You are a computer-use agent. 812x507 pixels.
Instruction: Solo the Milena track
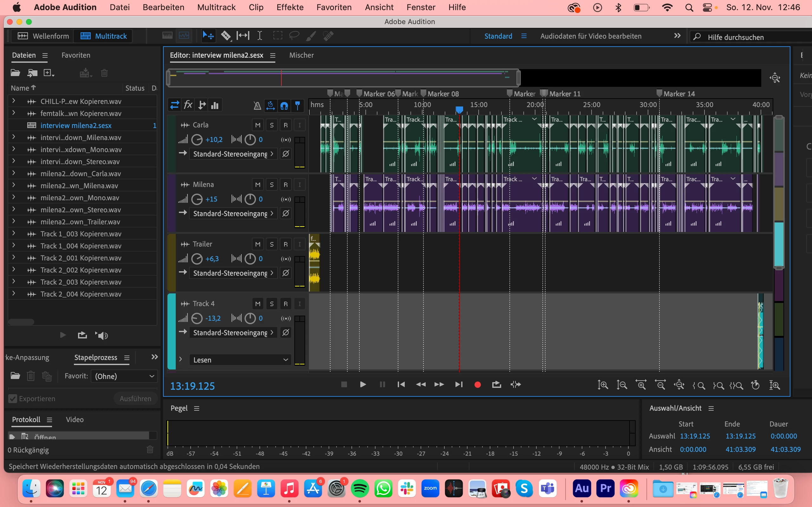point(272,185)
